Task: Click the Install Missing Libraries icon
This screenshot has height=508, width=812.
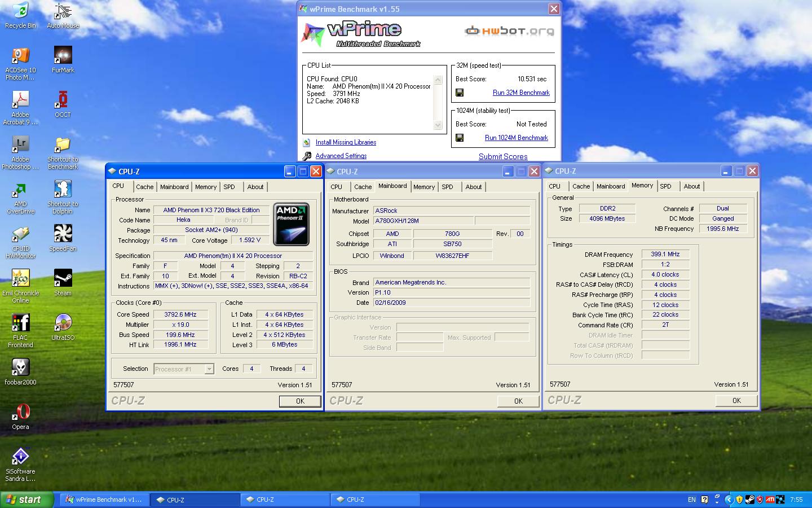Action: (307, 143)
